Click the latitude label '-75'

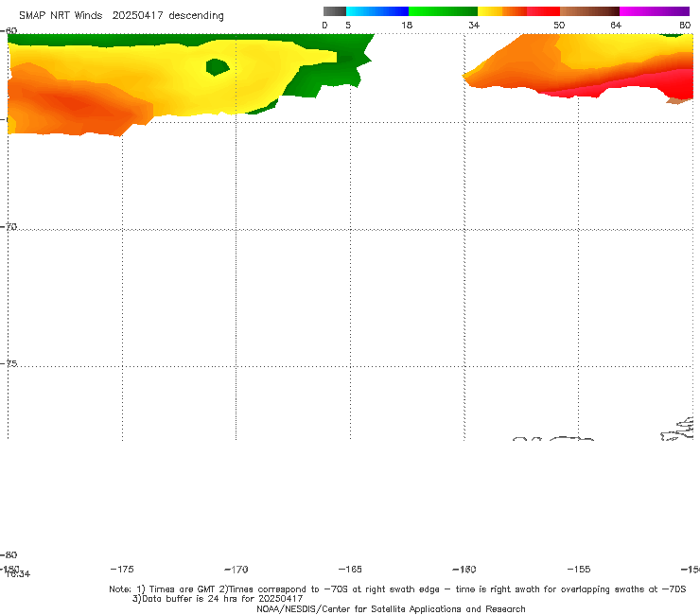click(9, 363)
